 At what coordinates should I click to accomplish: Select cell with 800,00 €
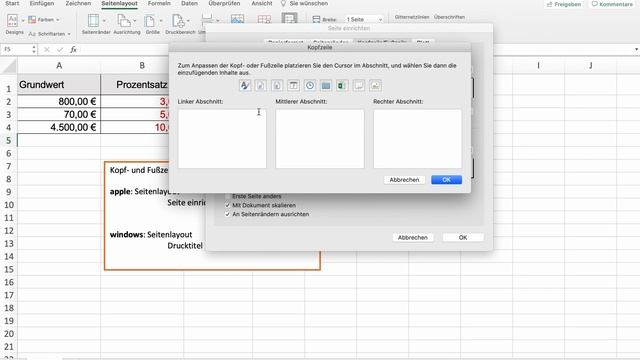[x=59, y=102]
